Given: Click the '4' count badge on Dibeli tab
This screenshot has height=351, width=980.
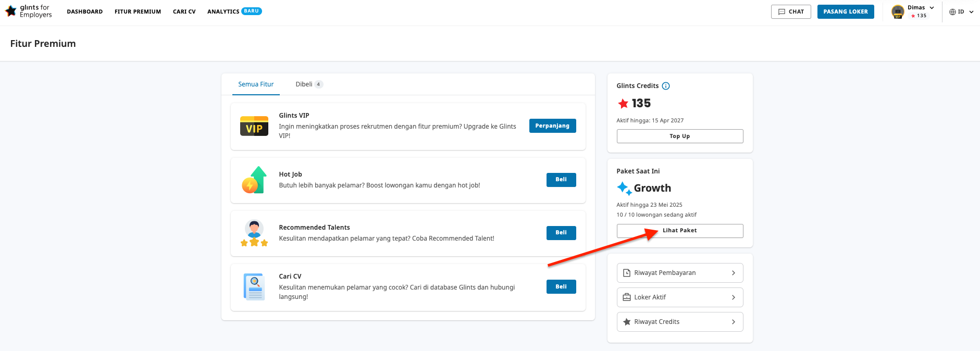Looking at the screenshot, I should coord(318,84).
